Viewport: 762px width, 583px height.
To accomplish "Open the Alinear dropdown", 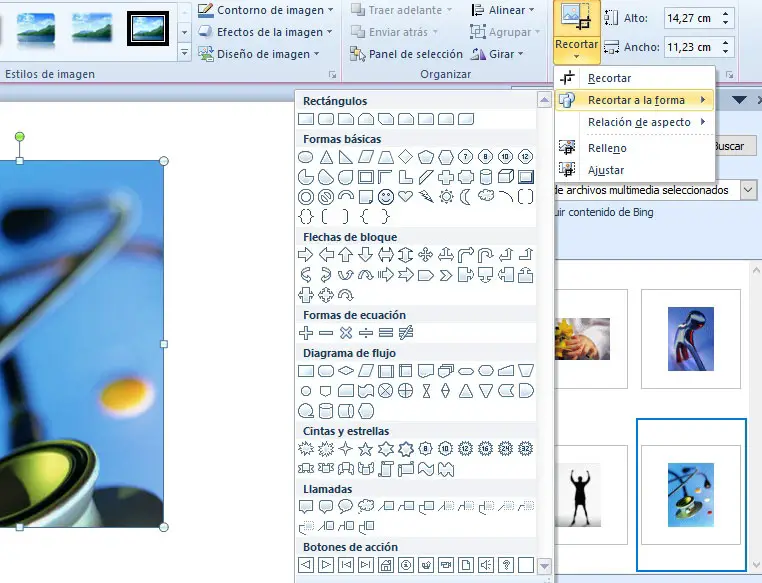I will click(503, 10).
